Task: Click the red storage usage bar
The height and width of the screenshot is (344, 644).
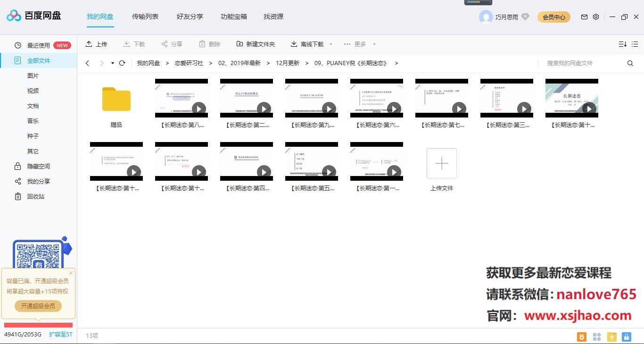Action: [38, 325]
